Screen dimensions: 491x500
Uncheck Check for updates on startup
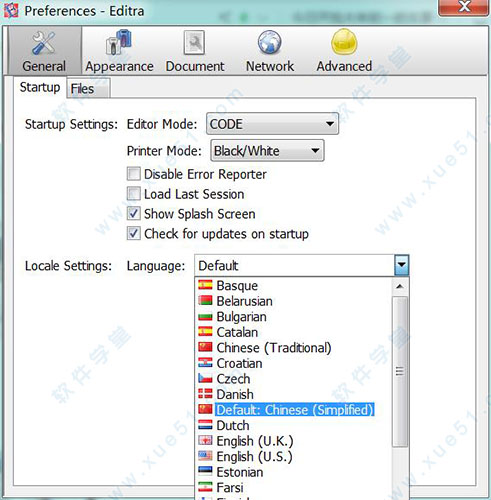pyautogui.click(x=133, y=233)
